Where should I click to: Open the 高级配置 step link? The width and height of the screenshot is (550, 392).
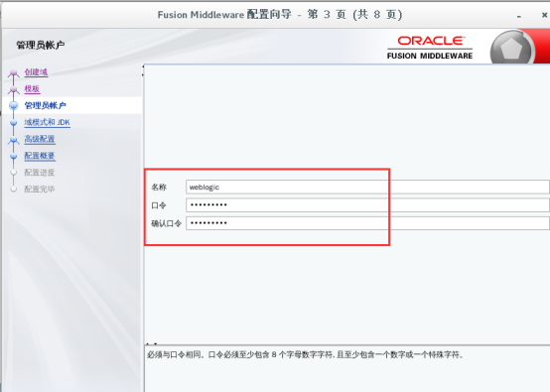pos(40,139)
